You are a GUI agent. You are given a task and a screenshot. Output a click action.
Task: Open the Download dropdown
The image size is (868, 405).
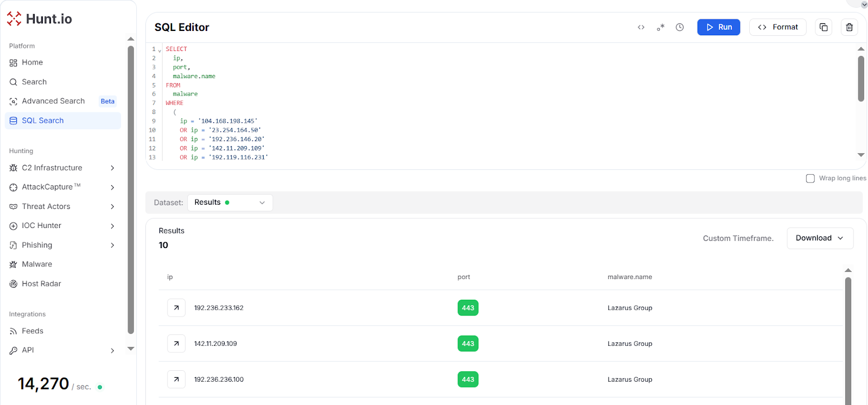pos(820,238)
